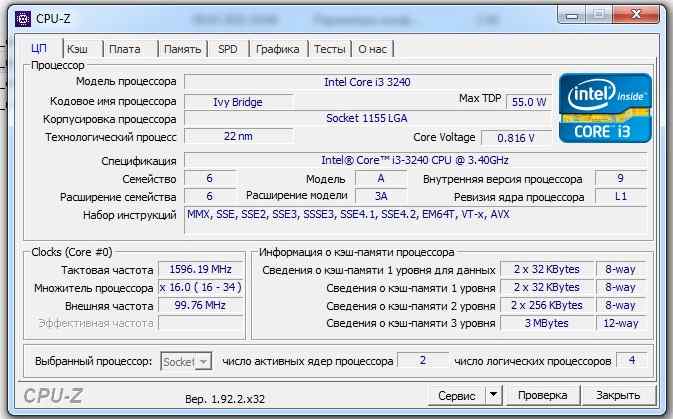
Task: Click the 3 MBytes L3 cache value
Action: point(547,323)
